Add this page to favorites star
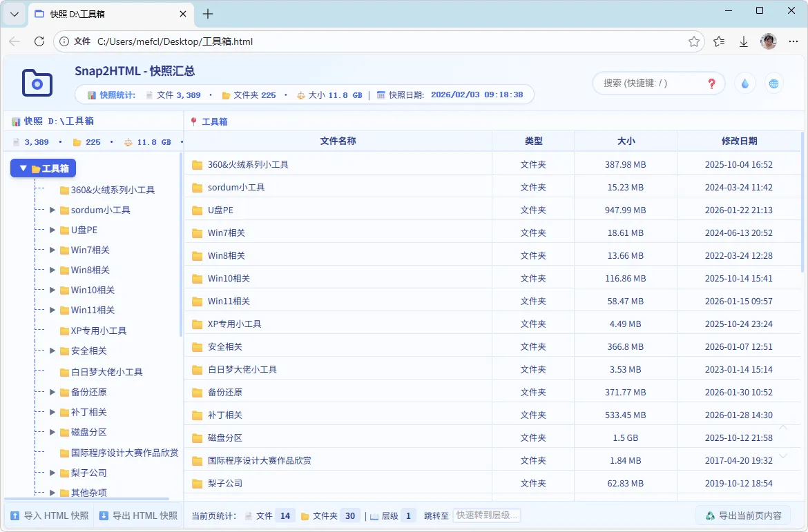 (x=693, y=41)
